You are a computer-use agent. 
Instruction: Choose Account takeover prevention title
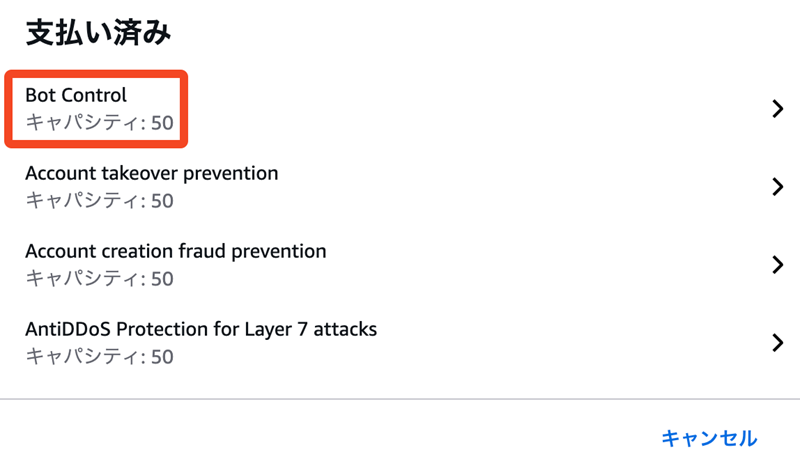pyautogui.click(x=151, y=173)
